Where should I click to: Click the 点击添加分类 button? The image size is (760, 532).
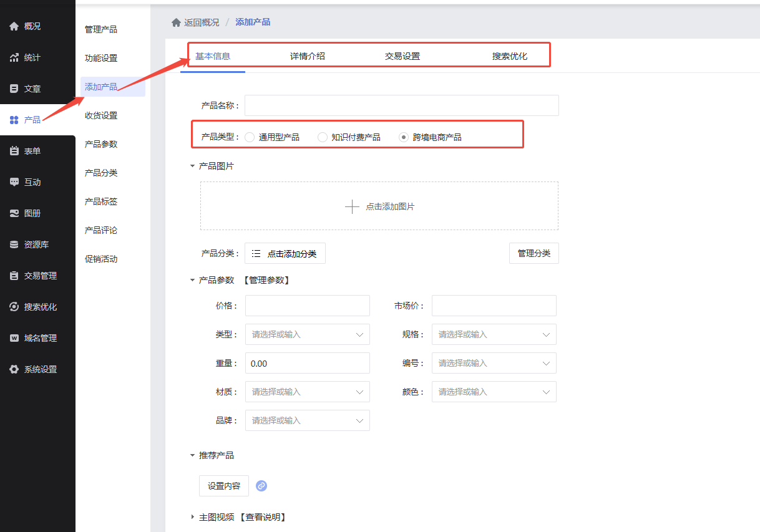(x=285, y=254)
